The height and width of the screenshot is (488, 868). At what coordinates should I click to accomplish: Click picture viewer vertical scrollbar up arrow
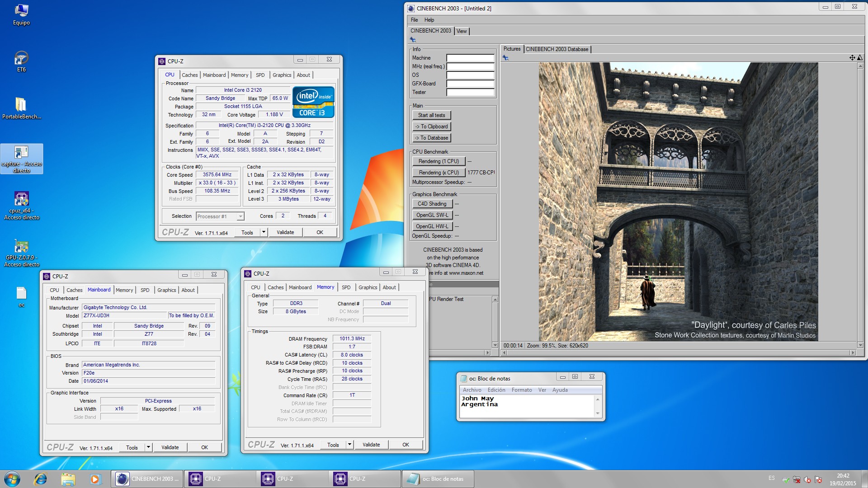click(860, 66)
